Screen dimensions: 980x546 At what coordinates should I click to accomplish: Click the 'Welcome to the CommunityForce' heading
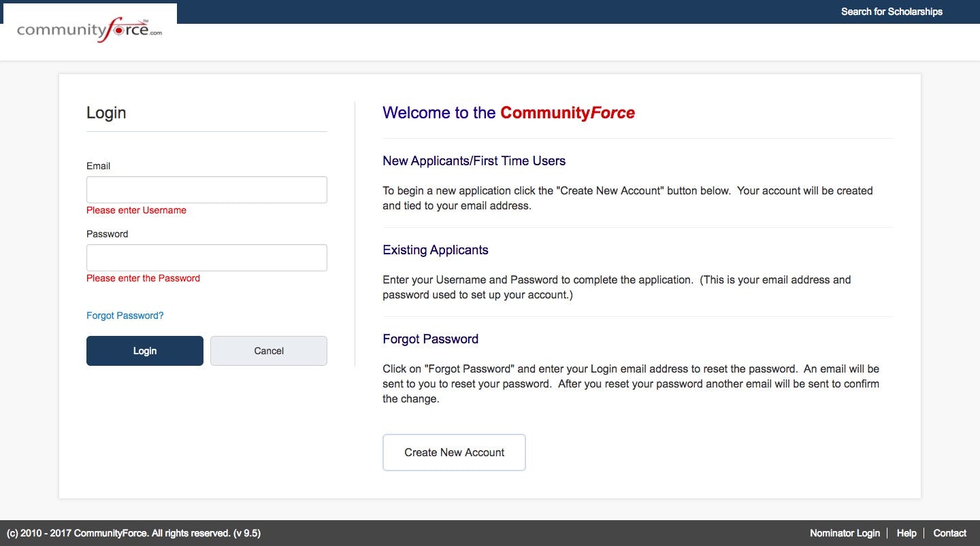click(509, 113)
